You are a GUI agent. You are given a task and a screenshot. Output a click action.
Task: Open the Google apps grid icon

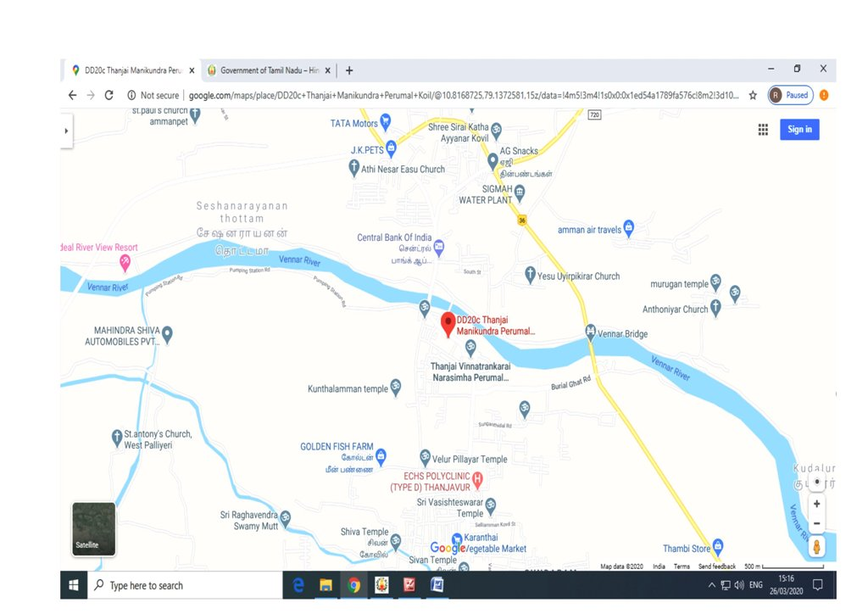pyautogui.click(x=763, y=129)
